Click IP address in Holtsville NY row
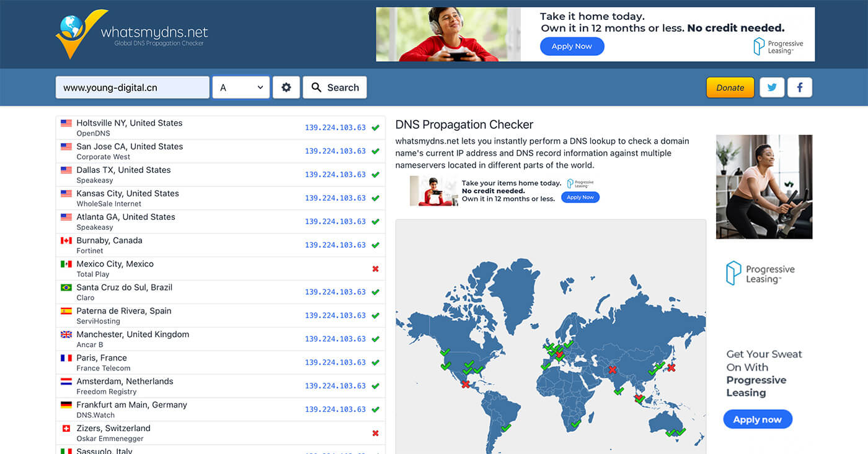868x454 pixels. pyautogui.click(x=335, y=128)
